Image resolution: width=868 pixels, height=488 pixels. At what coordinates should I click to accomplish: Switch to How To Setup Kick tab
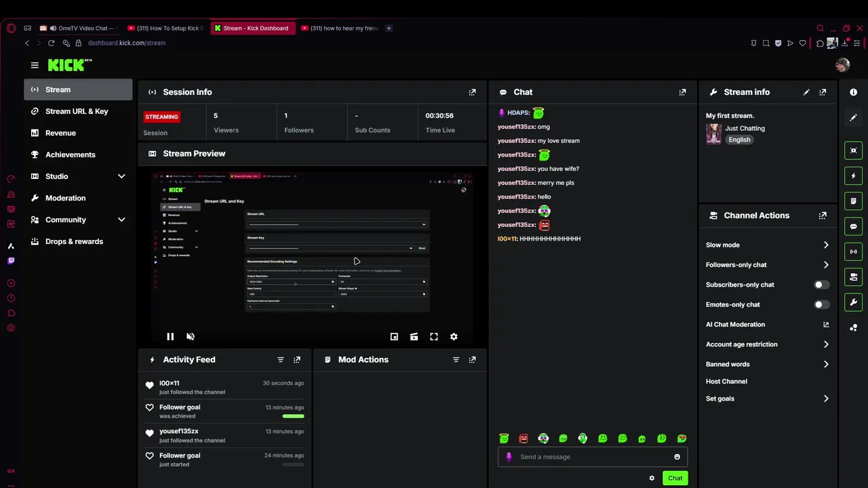click(x=166, y=28)
